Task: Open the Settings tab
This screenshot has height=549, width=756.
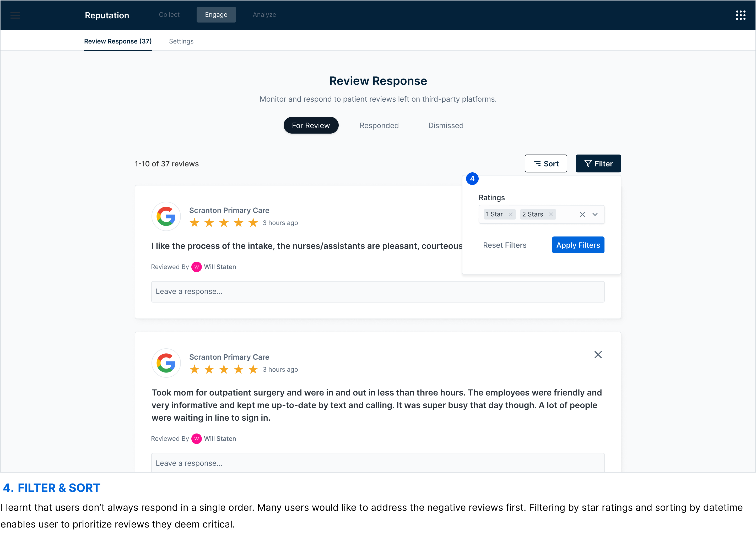Action: [181, 41]
